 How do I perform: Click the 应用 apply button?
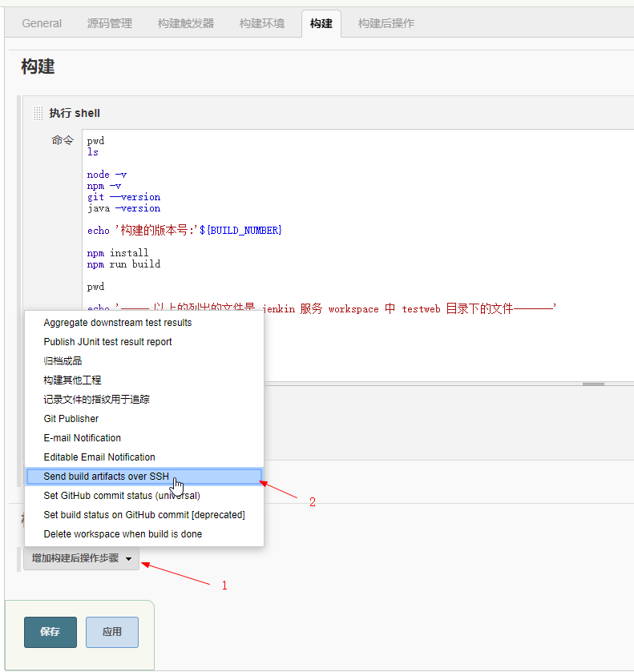[x=112, y=632]
